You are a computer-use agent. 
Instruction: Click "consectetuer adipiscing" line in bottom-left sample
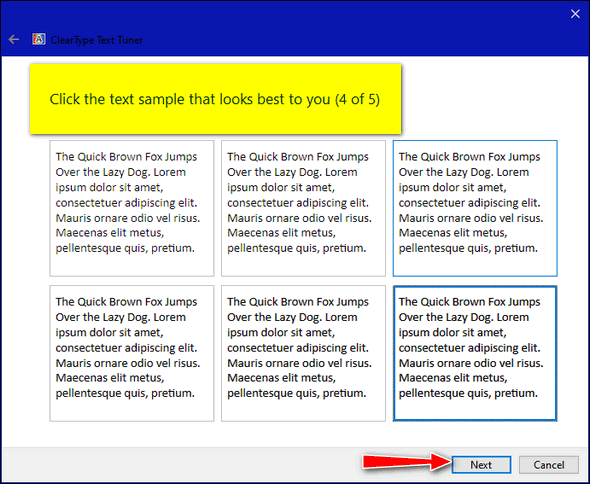point(126,348)
